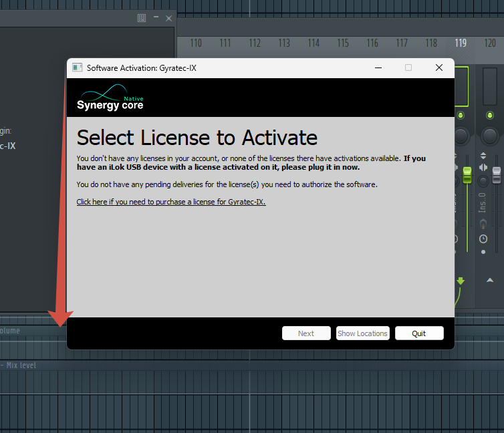Click the pan knob on Ins..0 track
The height and width of the screenshot is (433, 504).
tap(490, 136)
